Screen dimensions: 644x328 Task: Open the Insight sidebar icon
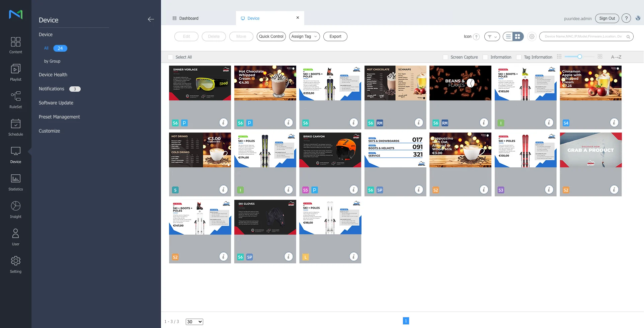coord(15,210)
